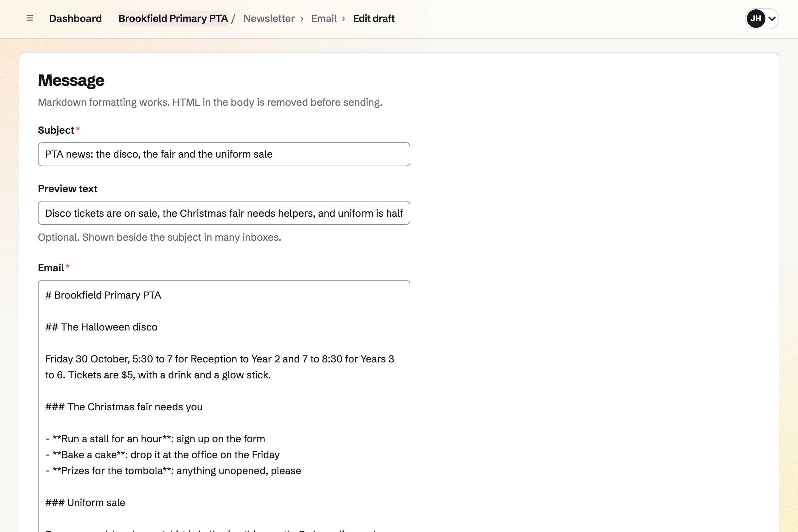Click the '### Uniform sale' heading line
798x532 pixels.
[x=85, y=502]
